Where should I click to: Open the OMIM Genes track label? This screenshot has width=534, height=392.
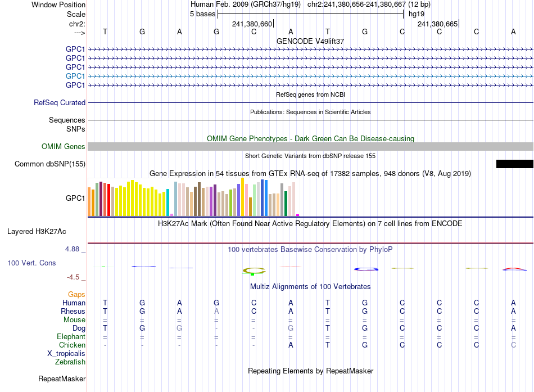pyautogui.click(x=64, y=147)
